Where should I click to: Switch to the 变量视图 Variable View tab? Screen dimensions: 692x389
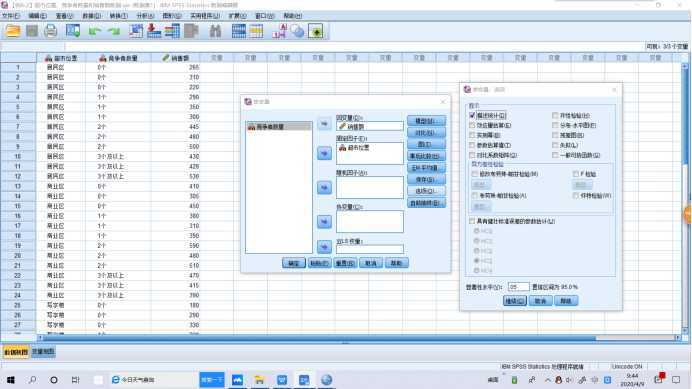click(43, 352)
